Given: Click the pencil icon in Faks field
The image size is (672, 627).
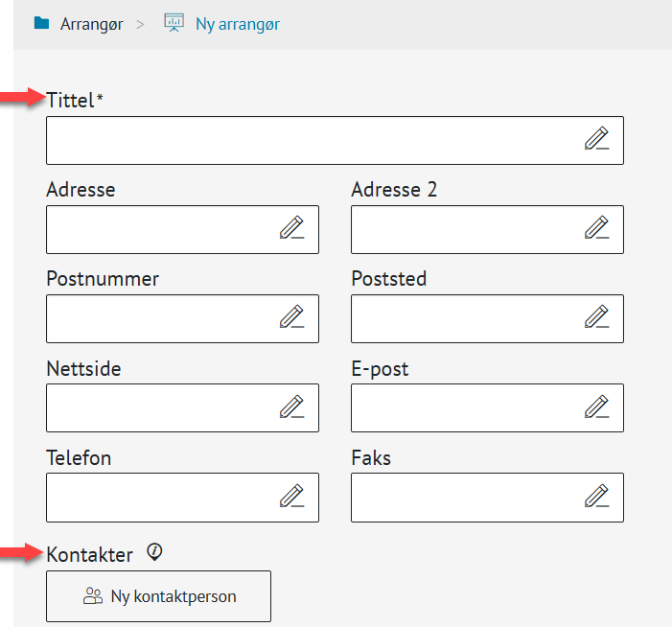Looking at the screenshot, I should [596, 497].
